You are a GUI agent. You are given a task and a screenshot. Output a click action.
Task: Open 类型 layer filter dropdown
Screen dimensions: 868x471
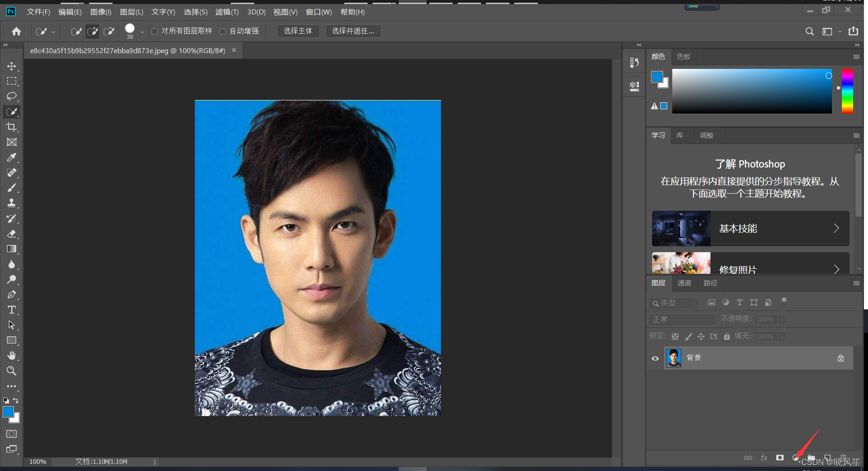(x=674, y=303)
